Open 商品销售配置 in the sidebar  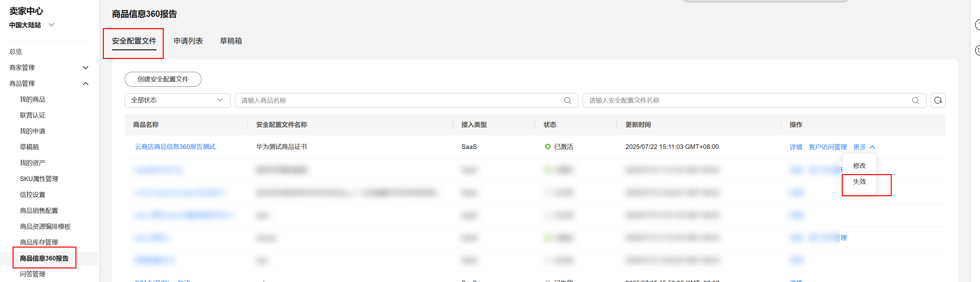tap(39, 211)
